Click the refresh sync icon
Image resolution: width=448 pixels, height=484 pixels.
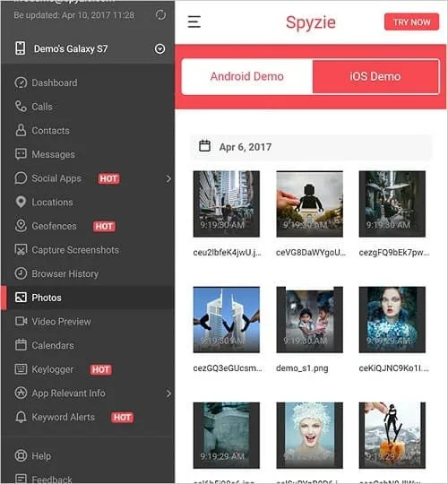[x=160, y=15]
